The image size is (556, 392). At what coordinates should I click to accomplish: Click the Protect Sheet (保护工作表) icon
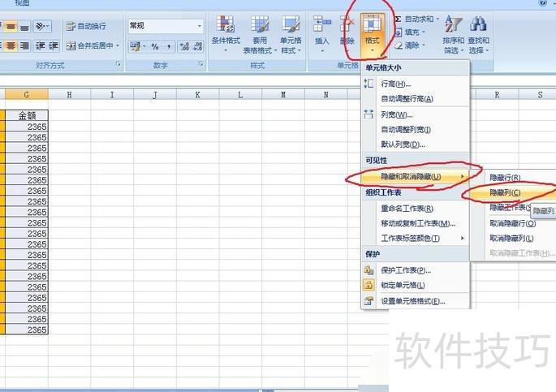(x=369, y=270)
